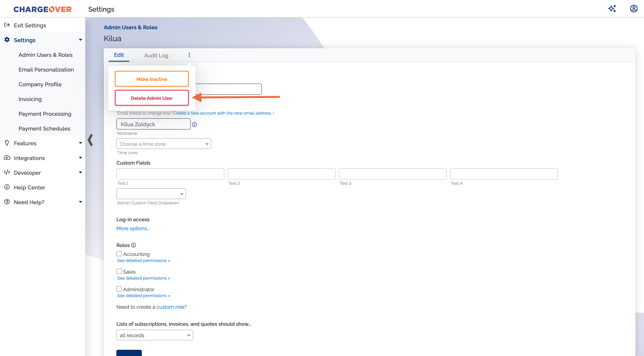This screenshot has width=644, height=356.
Task: Open the custom role link
Action: 171,307
